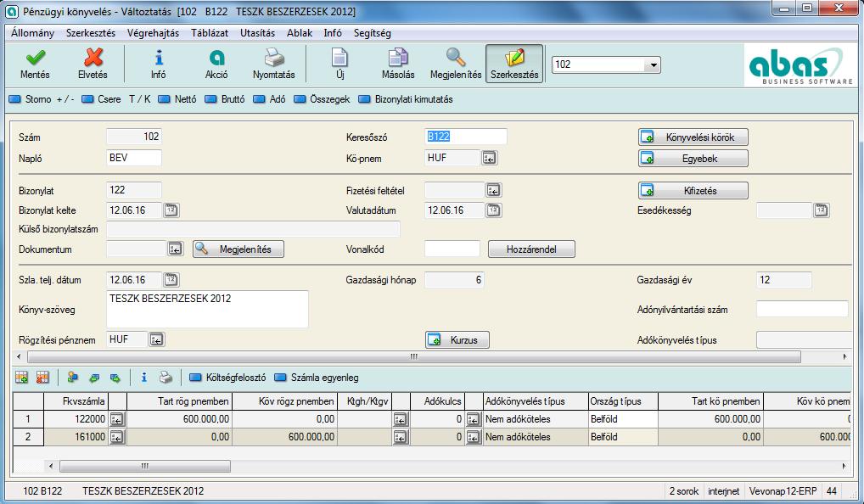Viewport: 864px width, 504px height.
Task: Open the Állomány menu
Action: tap(32, 33)
